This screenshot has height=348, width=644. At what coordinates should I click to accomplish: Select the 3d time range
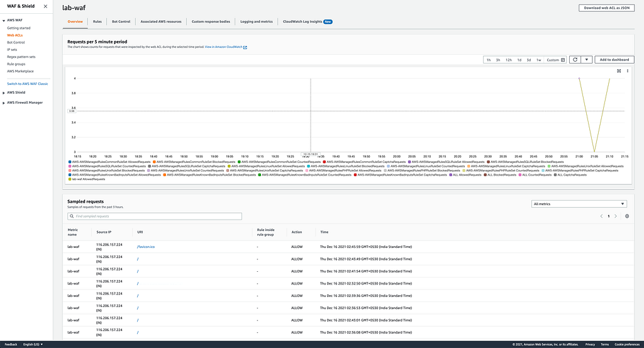pyautogui.click(x=528, y=60)
